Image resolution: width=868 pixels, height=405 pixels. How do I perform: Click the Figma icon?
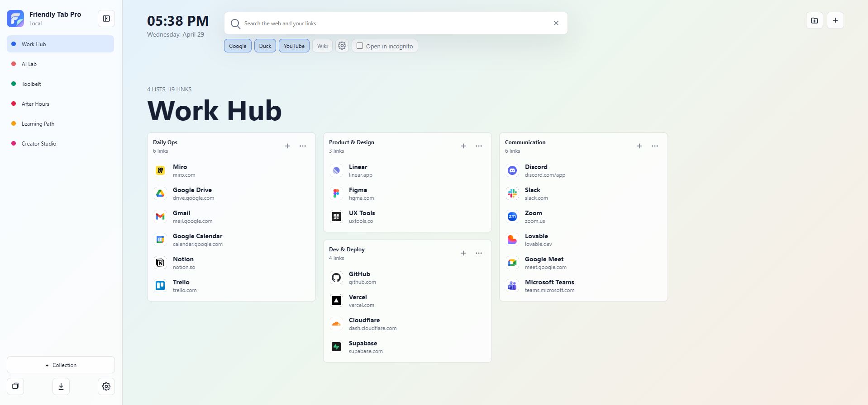click(x=336, y=193)
